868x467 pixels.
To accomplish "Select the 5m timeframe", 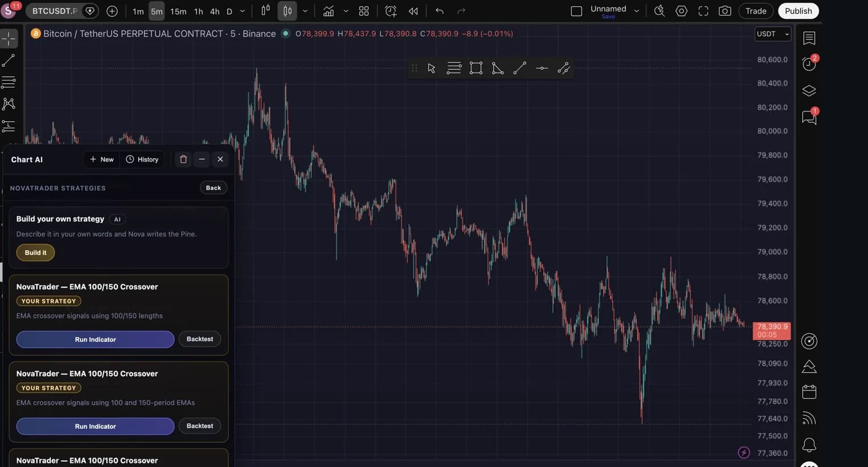I will [x=156, y=11].
